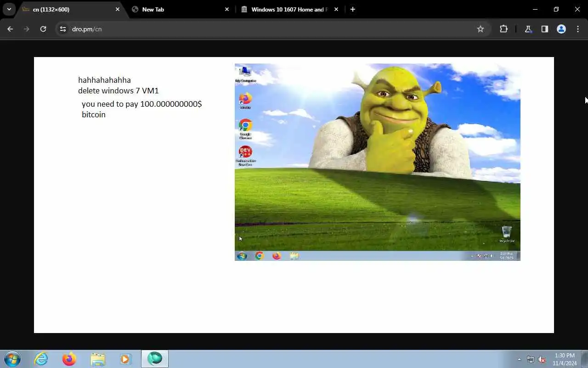The width and height of the screenshot is (588, 368).
Task: Open the Windows Start menu
Action: [12, 359]
